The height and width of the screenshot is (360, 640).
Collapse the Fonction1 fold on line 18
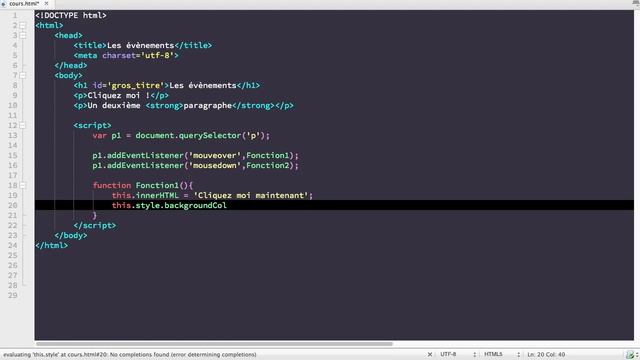23,185
